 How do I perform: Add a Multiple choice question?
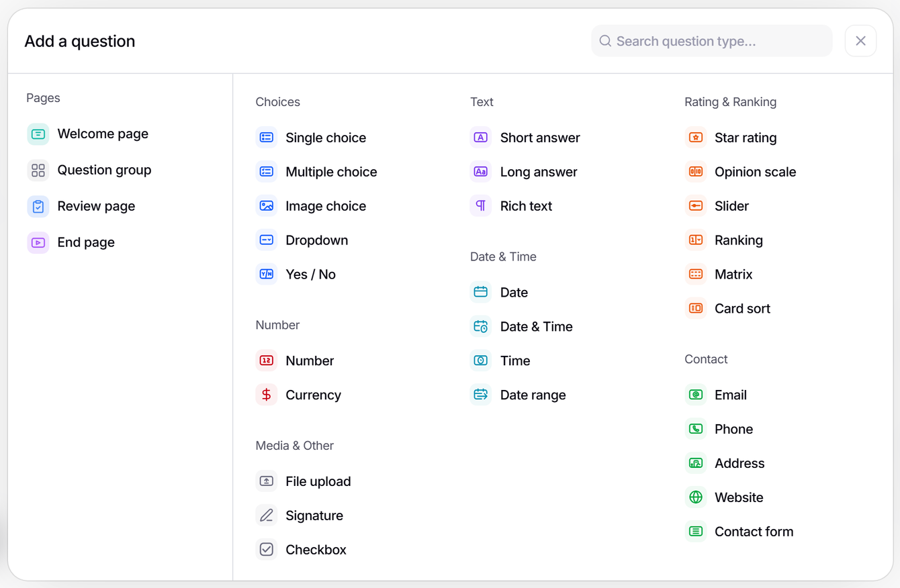pos(316,172)
